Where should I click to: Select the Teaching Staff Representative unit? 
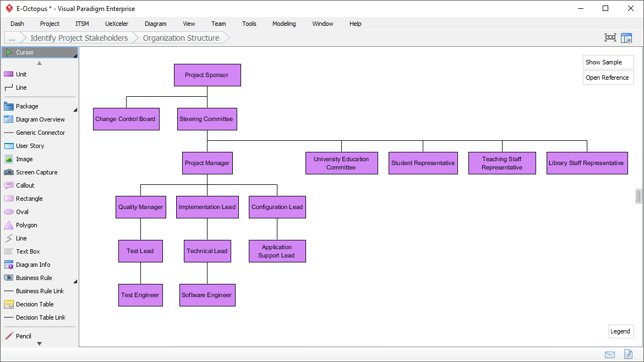tap(502, 163)
